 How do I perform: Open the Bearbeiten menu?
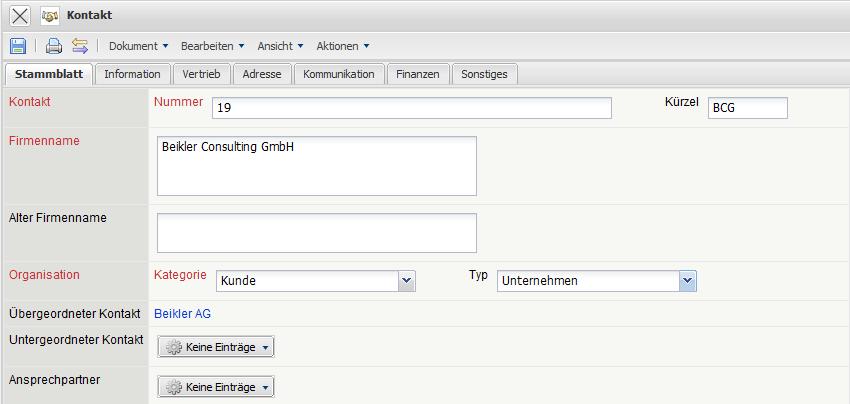coord(212,46)
